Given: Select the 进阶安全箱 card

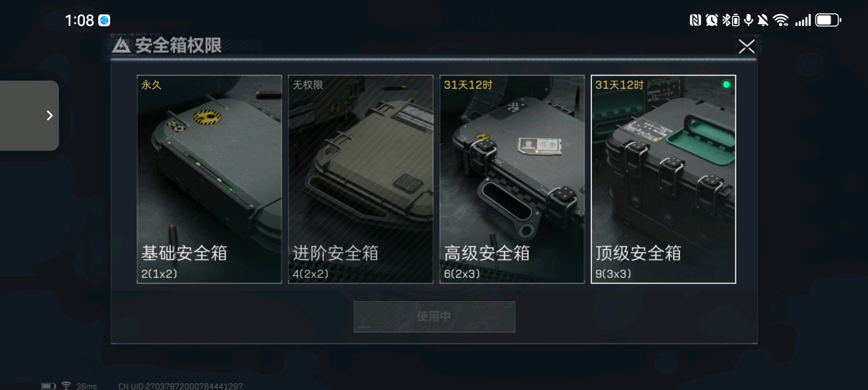Looking at the screenshot, I should [x=360, y=179].
